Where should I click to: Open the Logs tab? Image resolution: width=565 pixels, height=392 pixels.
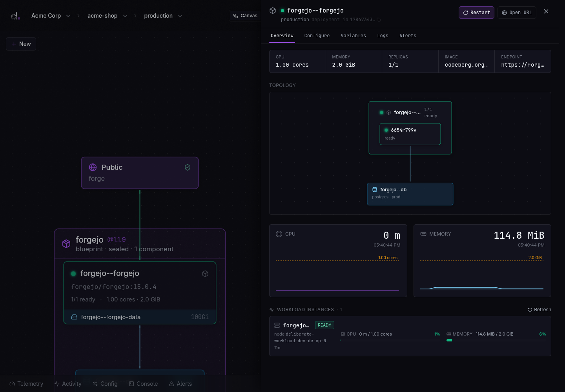point(383,36)
